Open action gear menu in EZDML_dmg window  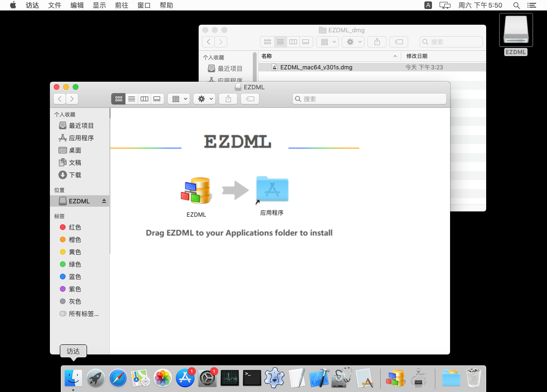[354, 42]
